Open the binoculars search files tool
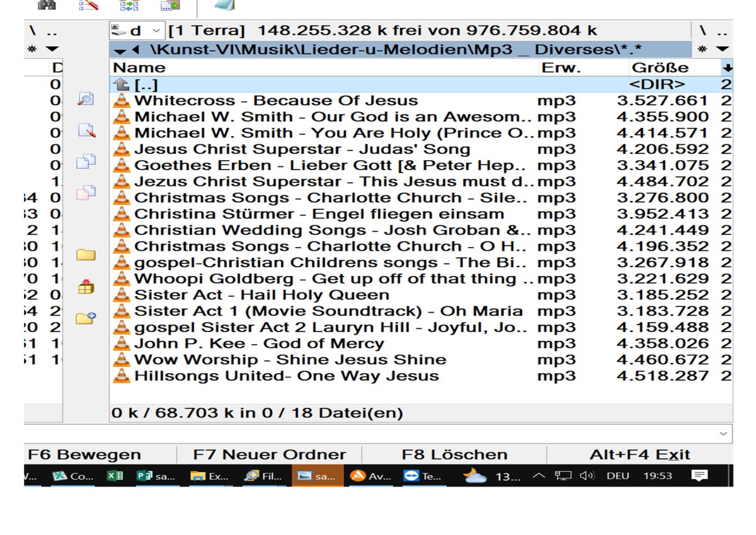Image resolution: width=756 pixels, height=535 pixels. click(x=47, y=4)
